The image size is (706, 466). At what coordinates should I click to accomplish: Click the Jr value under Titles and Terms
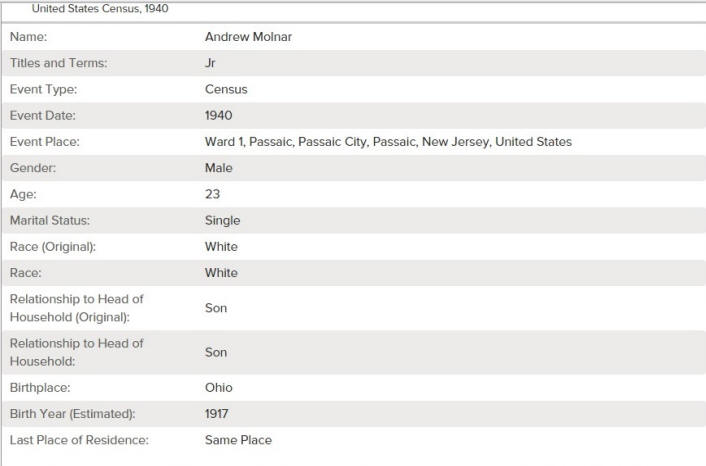tap(210, 63)
